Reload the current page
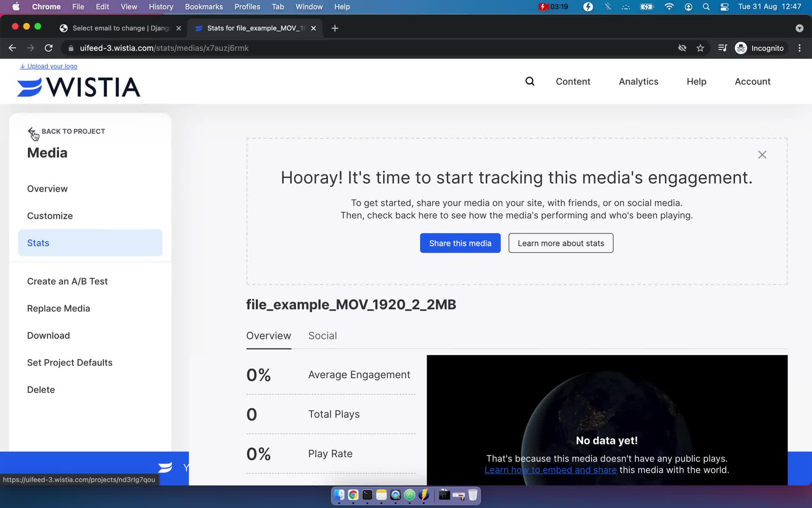The image size is (812, 508). pos(49,48)
